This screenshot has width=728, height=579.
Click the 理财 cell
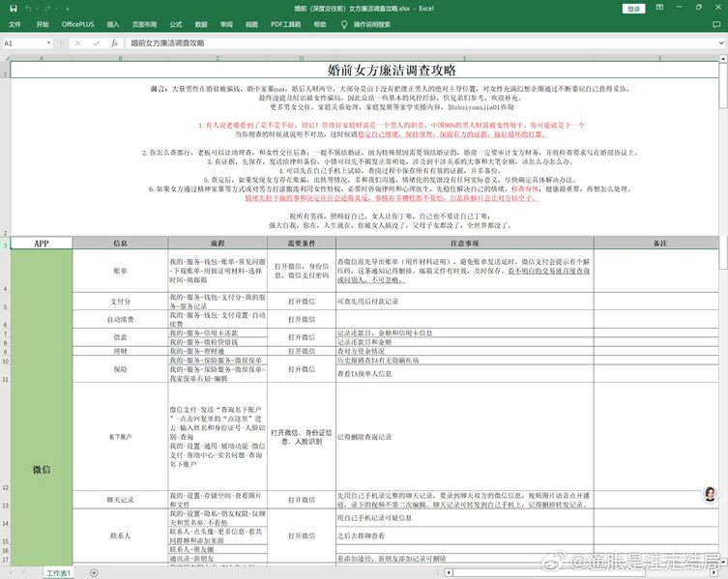point(120,351)
